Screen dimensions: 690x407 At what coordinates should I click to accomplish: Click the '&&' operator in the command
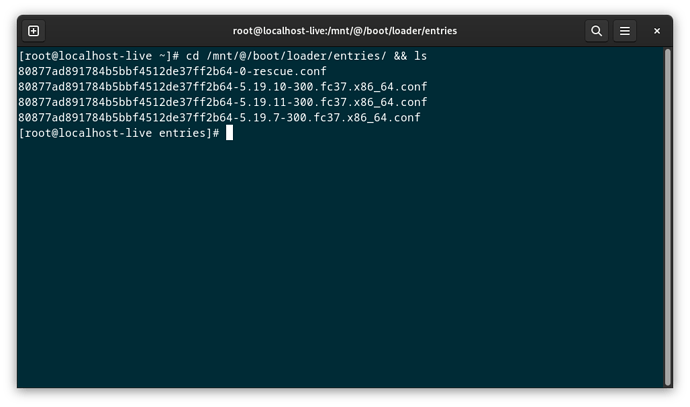400,56
